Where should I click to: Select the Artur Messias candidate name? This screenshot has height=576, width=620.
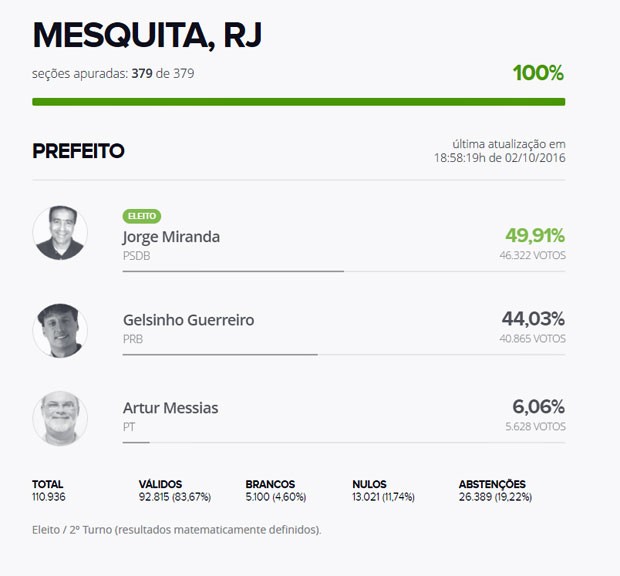(x=170, y=408)
